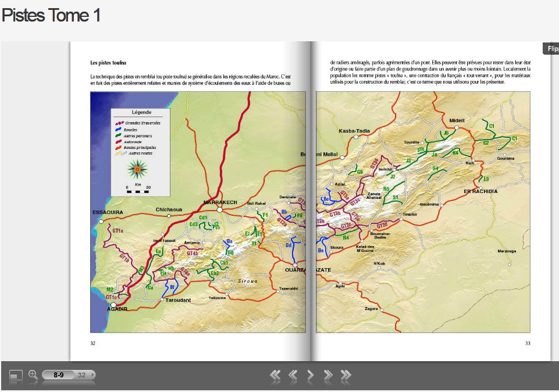Click the Tounfite label on the map
This screenshot has width=559, height=392.
411,142
